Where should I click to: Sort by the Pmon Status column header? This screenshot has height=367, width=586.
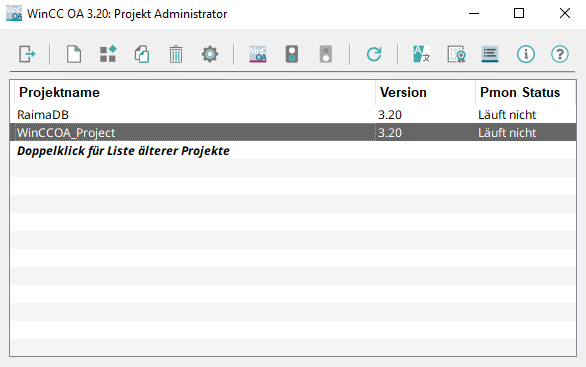click(x=525, y=92)
